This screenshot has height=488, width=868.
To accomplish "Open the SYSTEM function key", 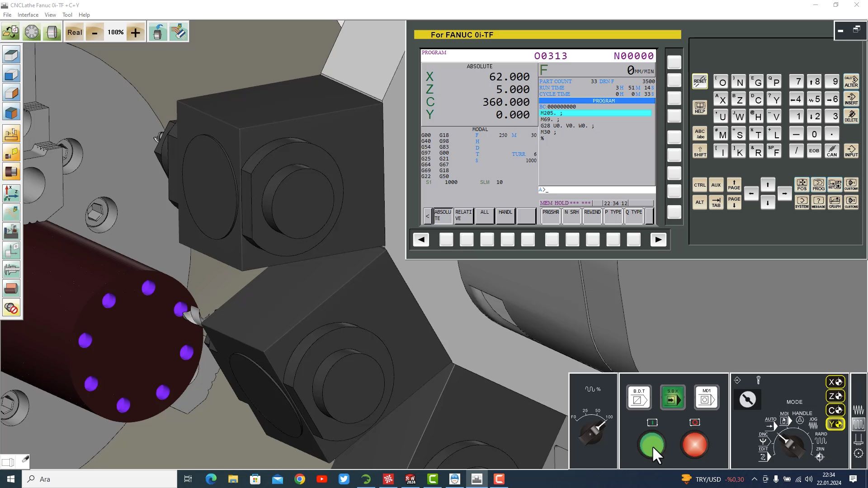I will point(802,202).
